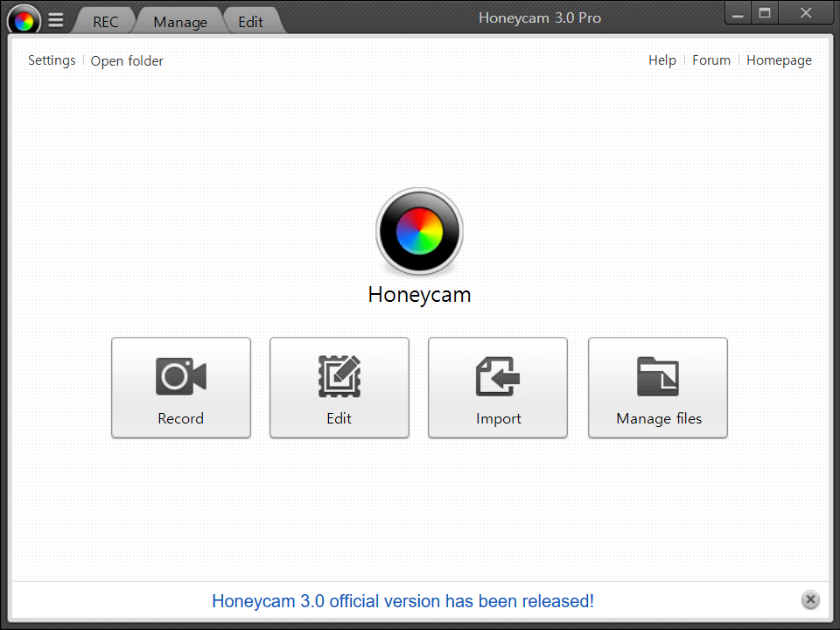Switch to the REC tab
The image size is (840, 630).
pos(105,21)
